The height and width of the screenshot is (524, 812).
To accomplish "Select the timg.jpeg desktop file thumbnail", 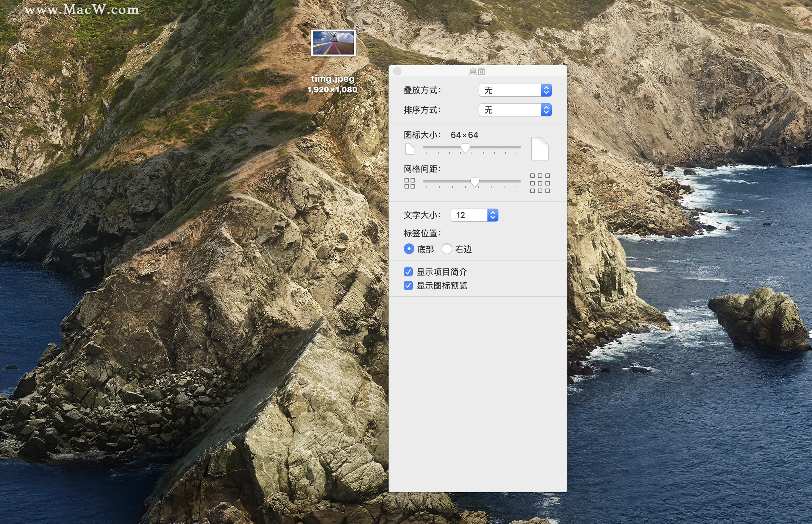I will tap(333, 43).
